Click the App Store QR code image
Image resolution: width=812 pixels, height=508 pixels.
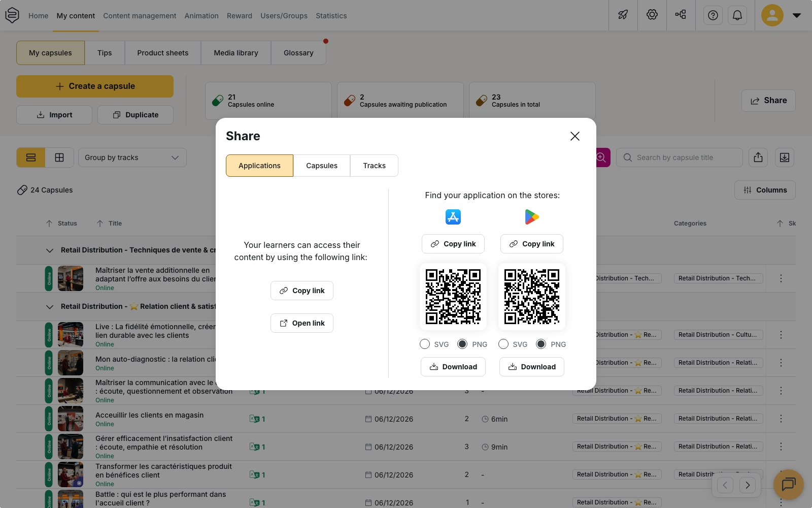tap(453, 297)
